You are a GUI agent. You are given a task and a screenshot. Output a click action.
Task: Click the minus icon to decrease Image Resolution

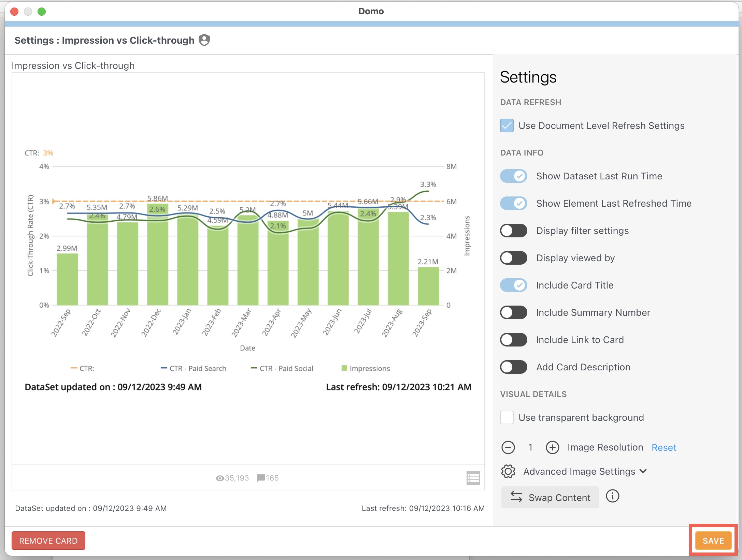coord(508,447)
